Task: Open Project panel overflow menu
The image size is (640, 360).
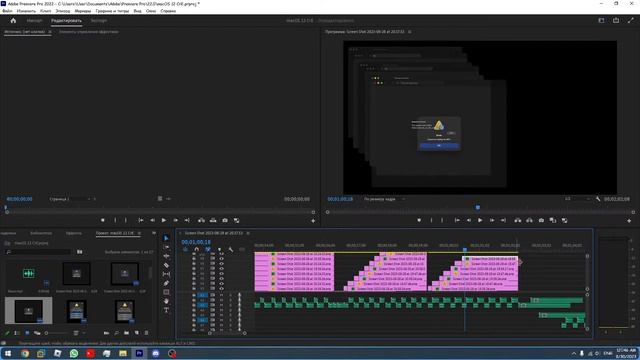Action: coord(154,233)
